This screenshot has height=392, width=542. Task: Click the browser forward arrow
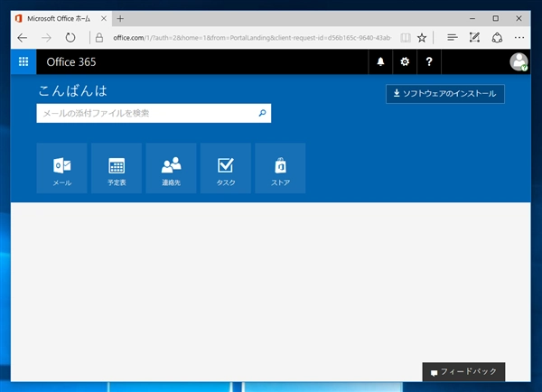[46, 38]
